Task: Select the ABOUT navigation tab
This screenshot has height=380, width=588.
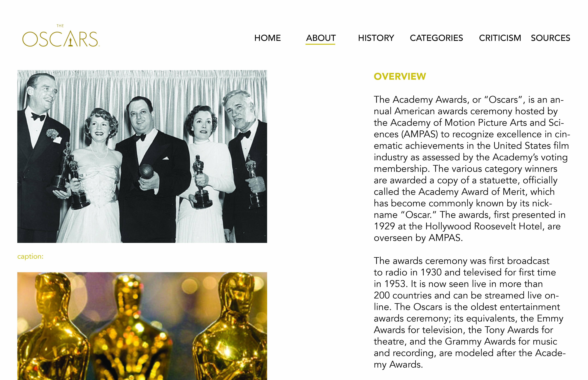Action: (321, 38)
